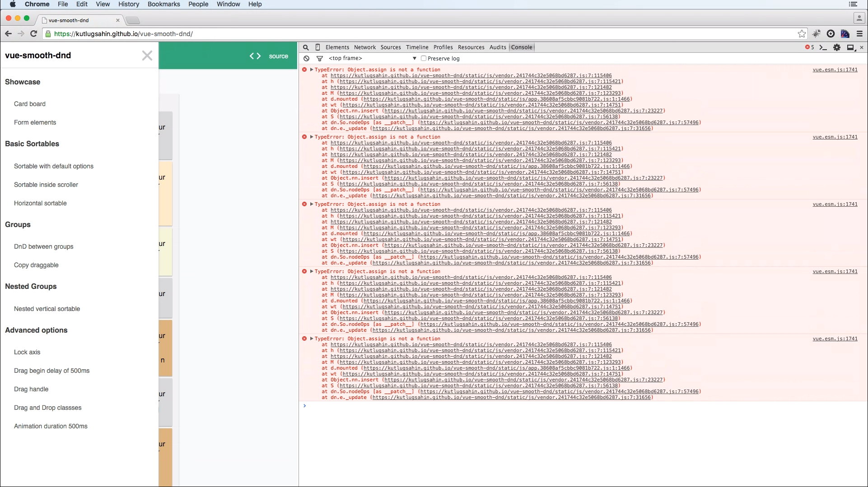Open the Form elements demo
Screen dimensions: 868x487
[35, 122]
